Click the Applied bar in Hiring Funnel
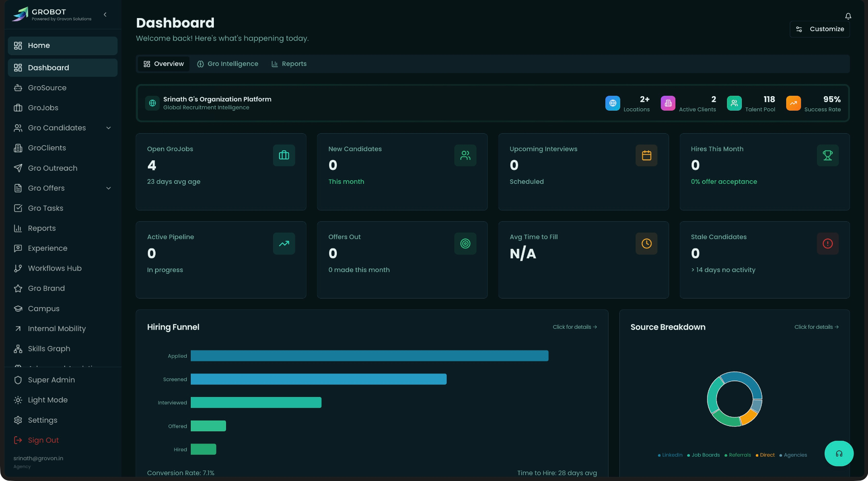 pyautogui.click(x=369, y=356)
